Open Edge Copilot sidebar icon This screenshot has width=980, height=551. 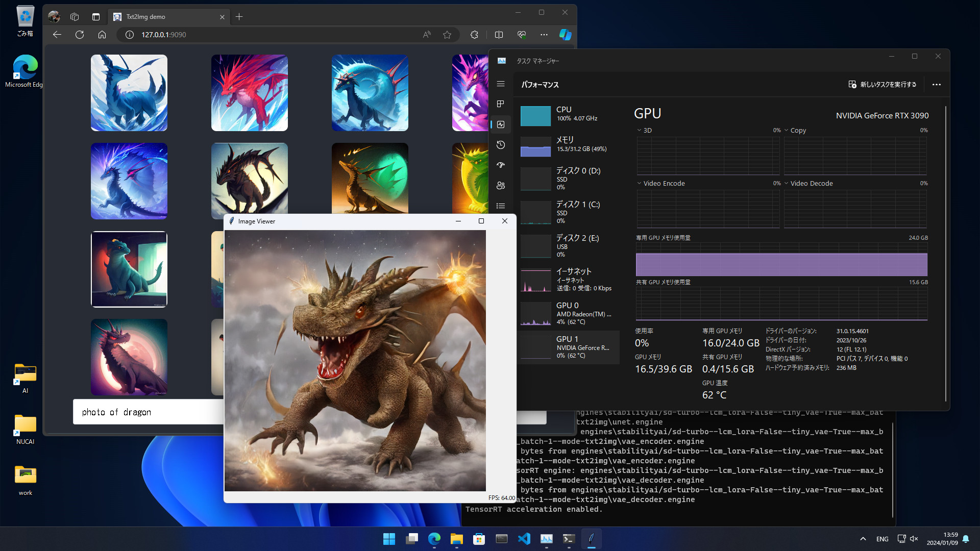pyautogui.click(x=565, y=35)
